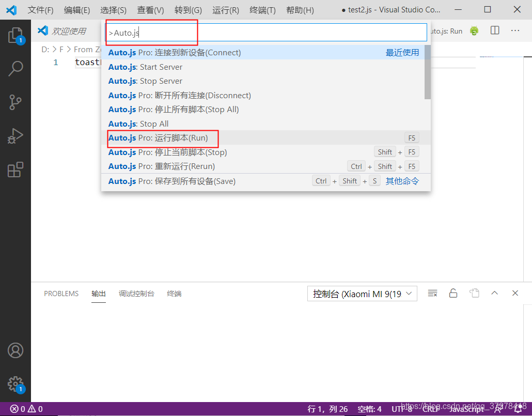The width and height of the screenshot is (532, 416).
Task: Switch to the PROBLEMS panel tab
Action: point(61,294)
